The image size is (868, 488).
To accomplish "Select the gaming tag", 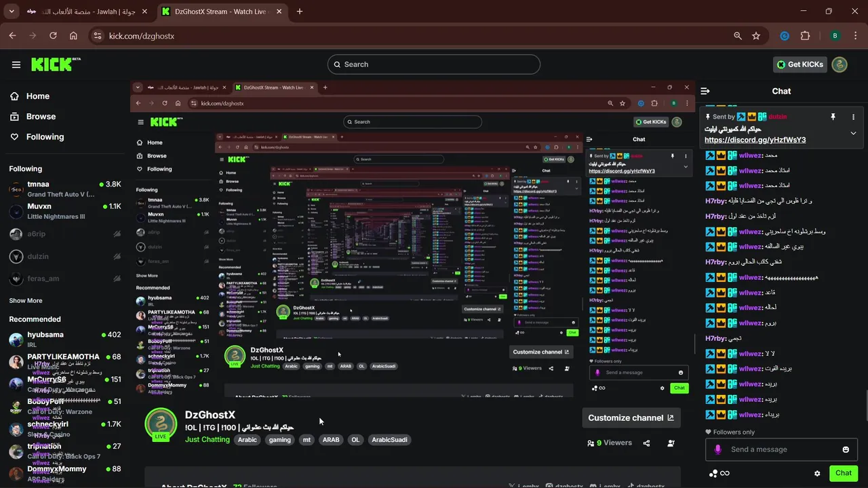I will [279, 440].
